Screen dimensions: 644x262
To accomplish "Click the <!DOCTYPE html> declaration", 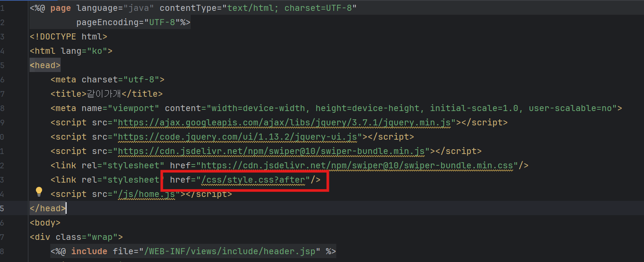I will (68, 37).
